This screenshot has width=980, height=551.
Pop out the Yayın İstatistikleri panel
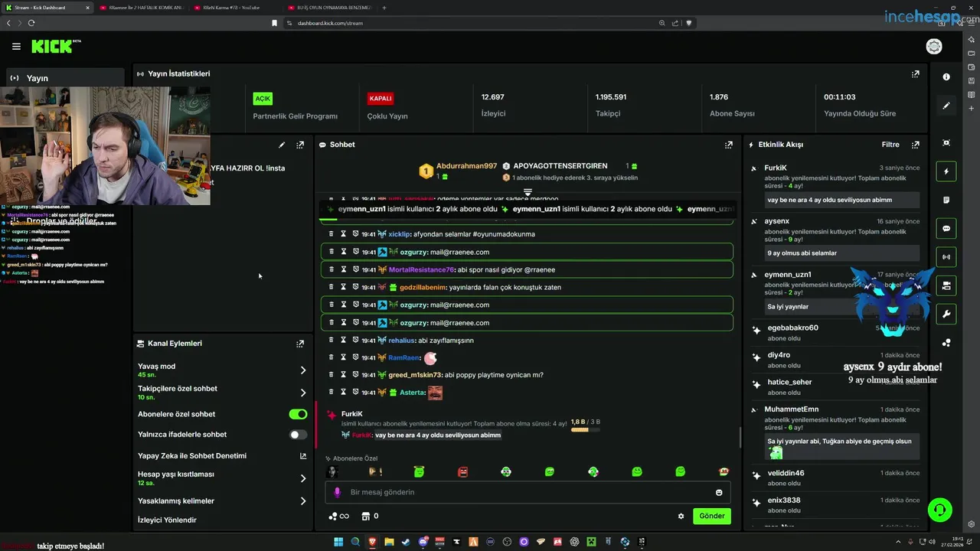[x=915, y=74]
